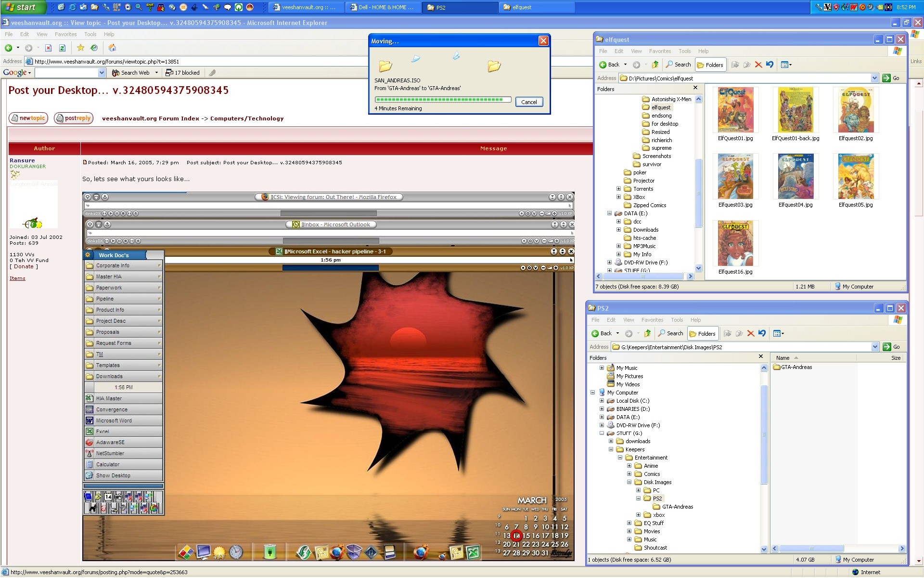
Task: Open elfquest address bar dropdown
Action: point(875,78)
